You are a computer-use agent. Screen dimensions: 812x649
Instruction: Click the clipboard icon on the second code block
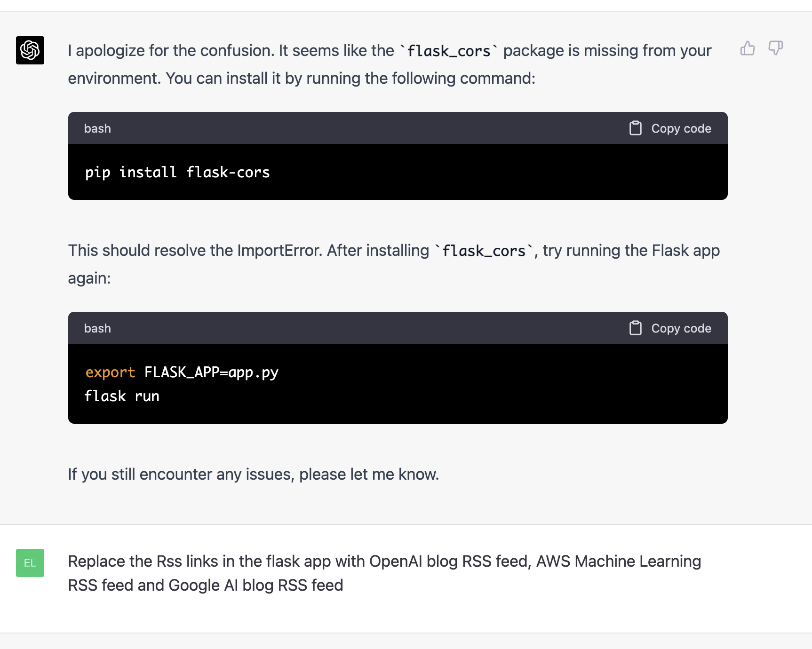pyautogui.click(x=636, y=328)
